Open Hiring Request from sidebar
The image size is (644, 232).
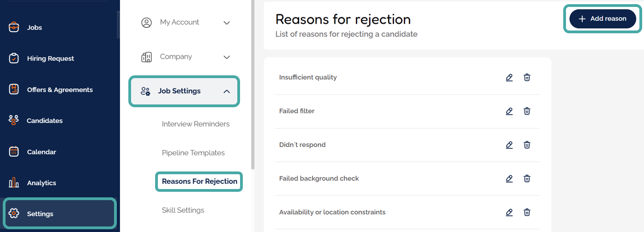click(x=50, y=59)
